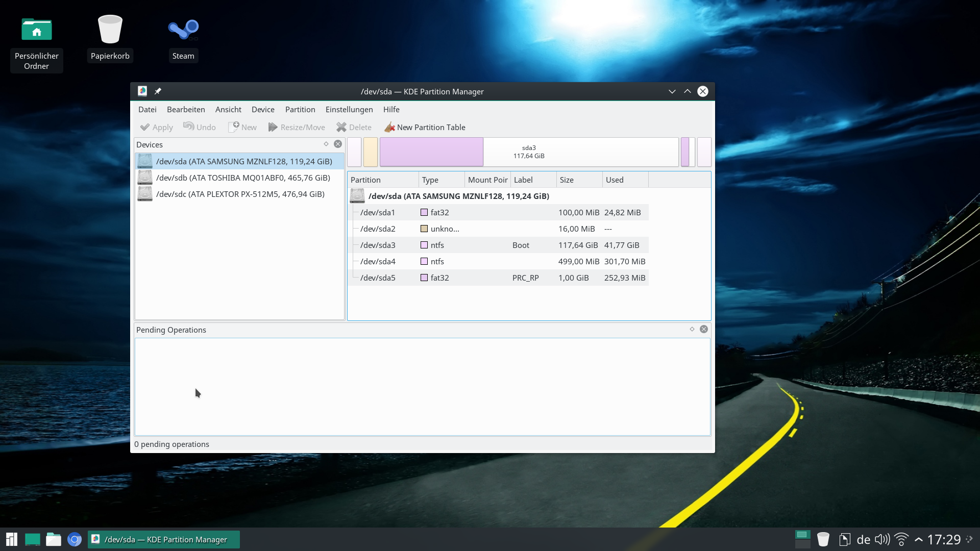
Task: Click the Undo arrow toolbar icon
Action: pos(188,127)
